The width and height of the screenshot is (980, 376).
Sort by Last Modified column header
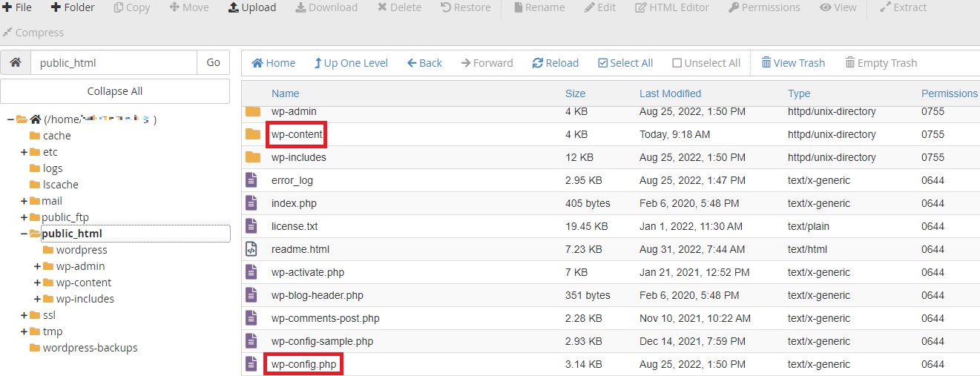click(x=670, y=93)
